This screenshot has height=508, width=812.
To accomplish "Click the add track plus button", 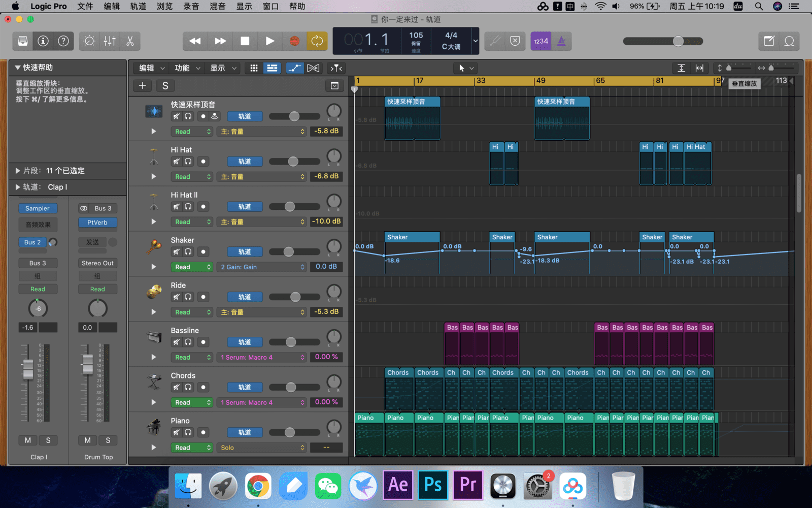I will (143, 86).
